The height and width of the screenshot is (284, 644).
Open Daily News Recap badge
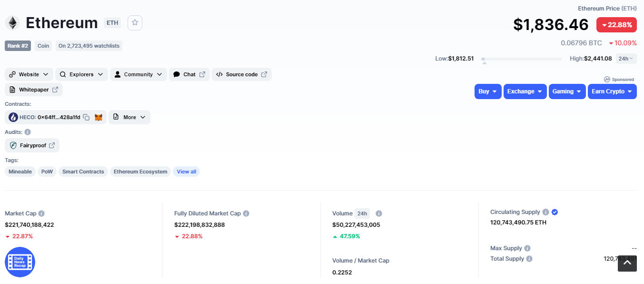coord(20,262)
